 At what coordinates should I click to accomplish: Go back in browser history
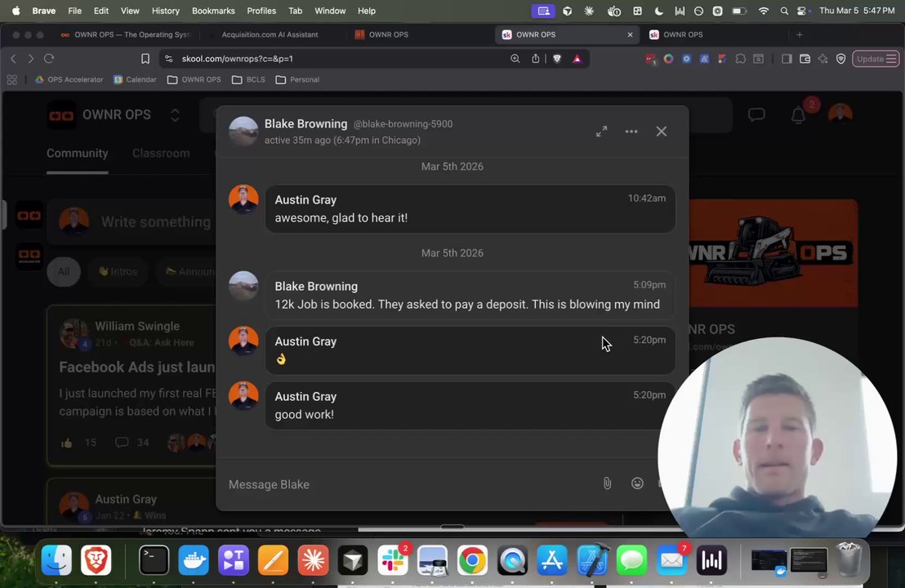[14, 59]
